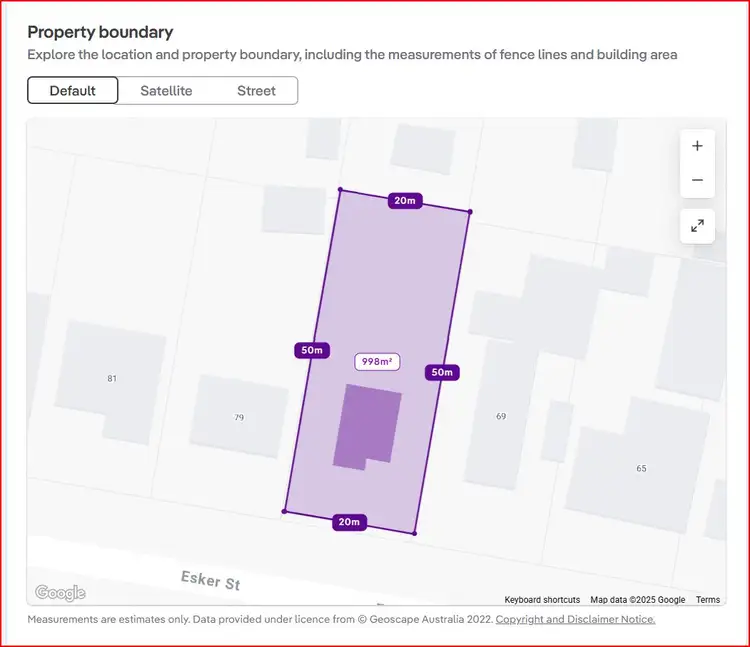Click the building numbered 65
The width and height of the screenshot is (750, 647).
(641, 468)
